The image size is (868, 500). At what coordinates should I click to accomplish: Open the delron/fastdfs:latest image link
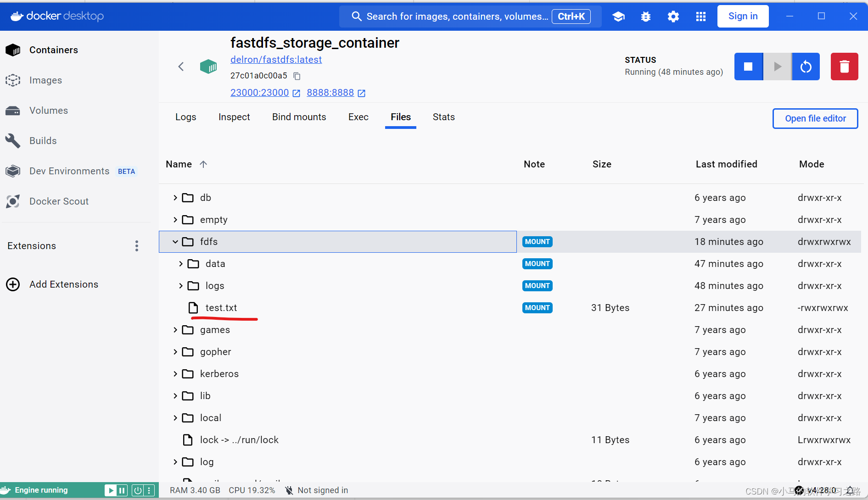(276, 60)
